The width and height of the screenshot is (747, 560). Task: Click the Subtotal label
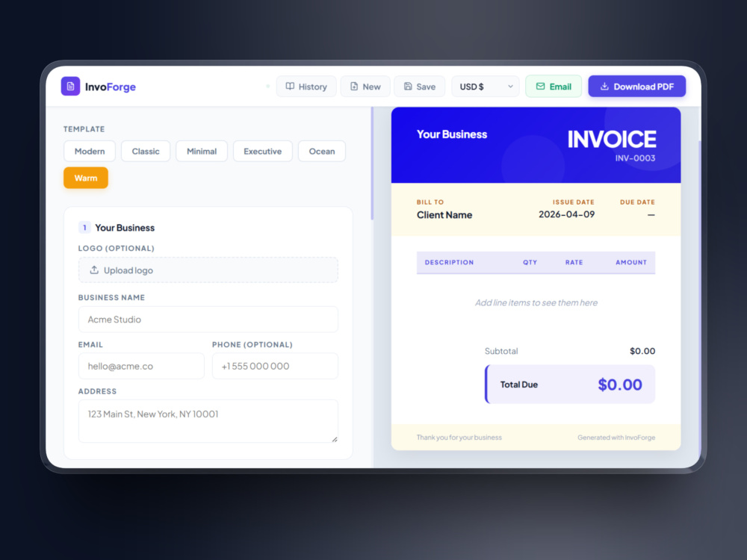501,351
